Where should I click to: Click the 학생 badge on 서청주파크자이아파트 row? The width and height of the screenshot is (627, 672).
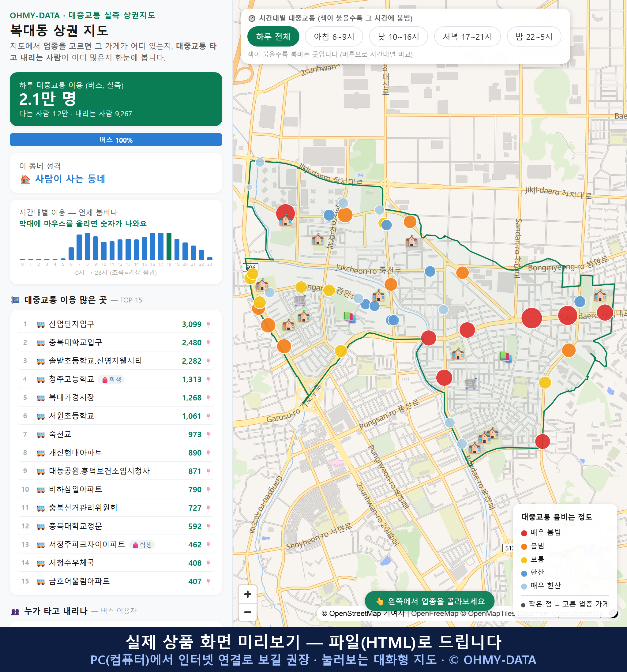click(x=142, y=545)
